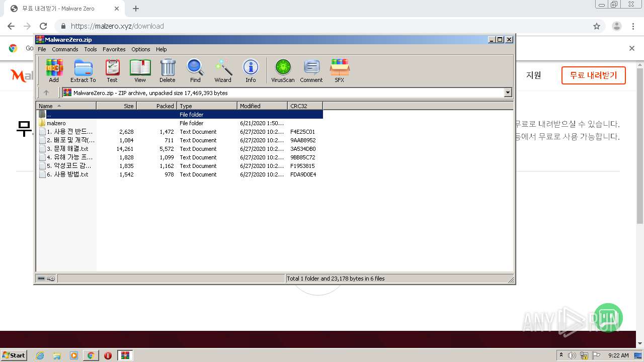644x362 pixels.
Task: Sort file list by Name column
Action: 66,106
